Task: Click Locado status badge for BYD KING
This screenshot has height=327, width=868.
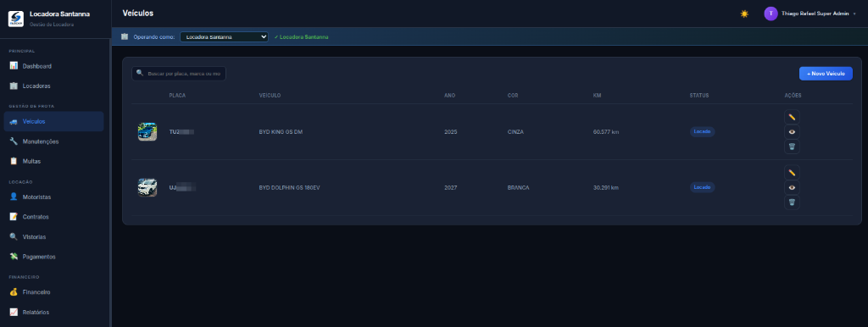Action: [x=702, y=131]
